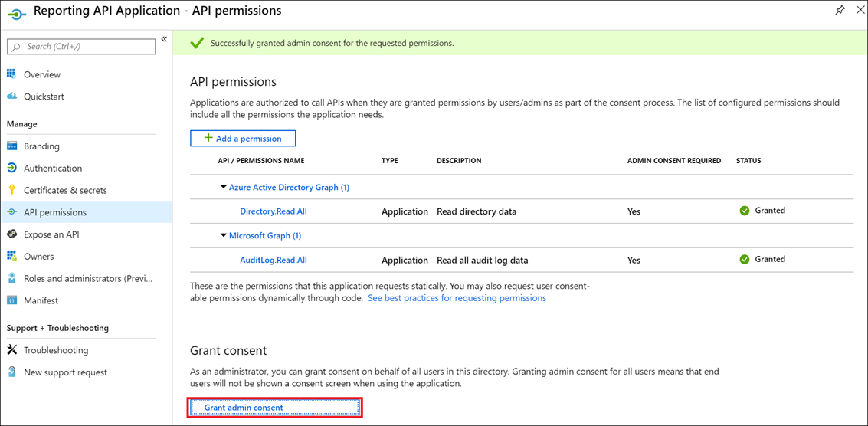Screen dimensions: 868x426
Task: Click Grant admin consent button
Action: coord(275,407)
